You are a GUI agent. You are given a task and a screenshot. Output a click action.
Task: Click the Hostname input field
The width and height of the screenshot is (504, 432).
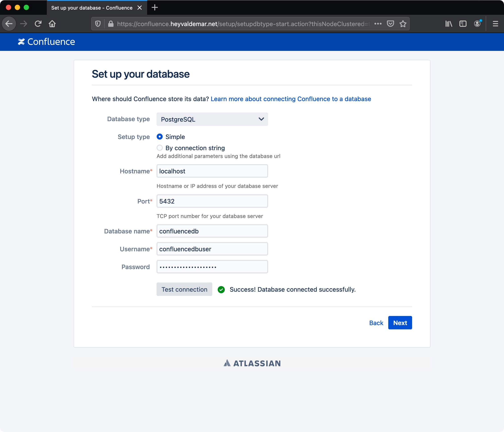(x=212, y=171)
